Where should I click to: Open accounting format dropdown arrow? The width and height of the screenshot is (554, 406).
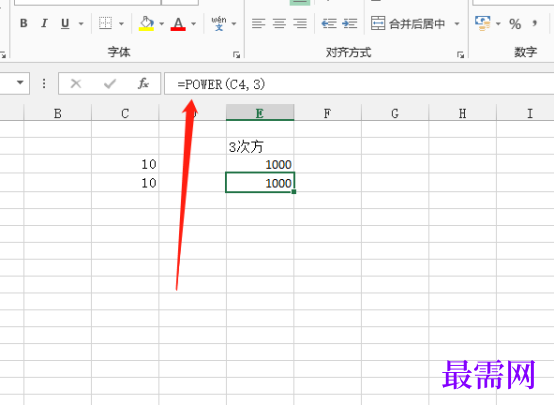498,24
